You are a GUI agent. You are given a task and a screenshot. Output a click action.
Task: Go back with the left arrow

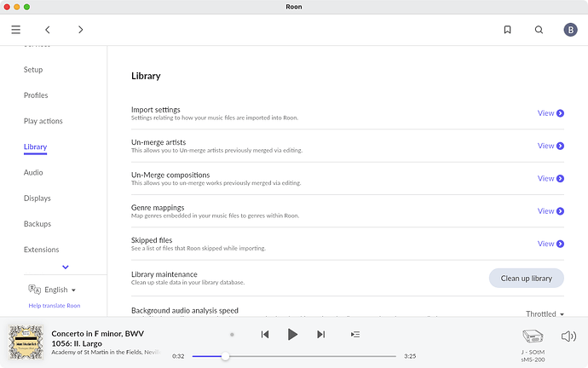click(48, 29)
